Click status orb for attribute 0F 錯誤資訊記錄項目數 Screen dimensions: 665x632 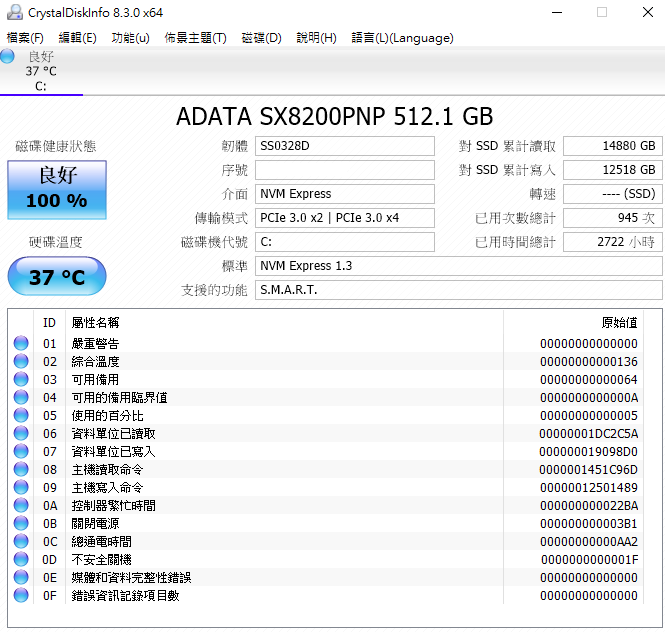21,595
